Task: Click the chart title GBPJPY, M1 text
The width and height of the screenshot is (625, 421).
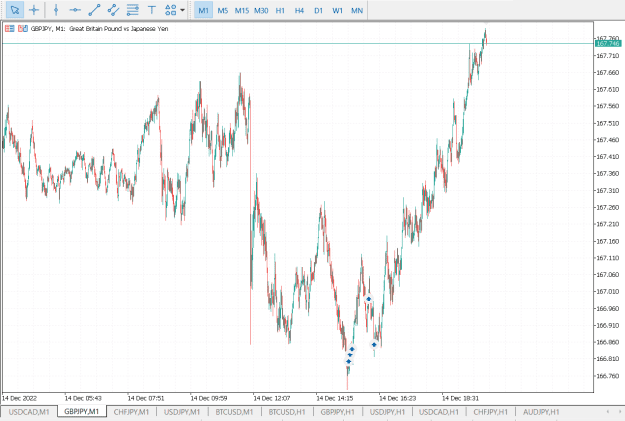Action: click(x=48, y=29)
